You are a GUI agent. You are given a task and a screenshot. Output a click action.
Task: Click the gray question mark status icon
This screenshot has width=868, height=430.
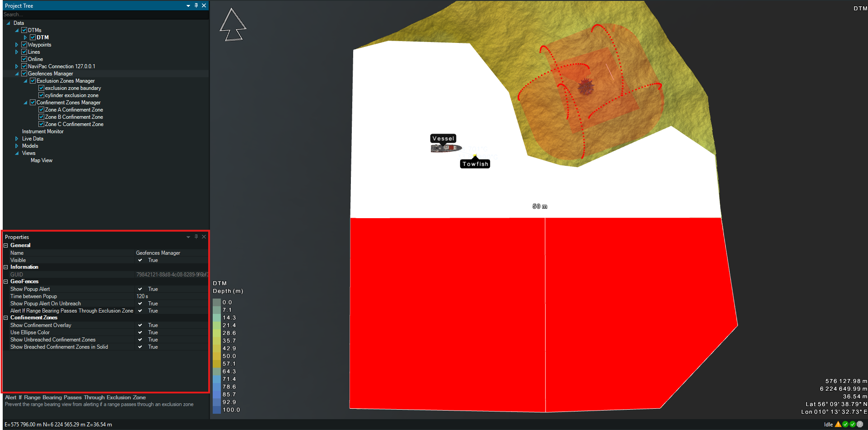pos(860,424)
